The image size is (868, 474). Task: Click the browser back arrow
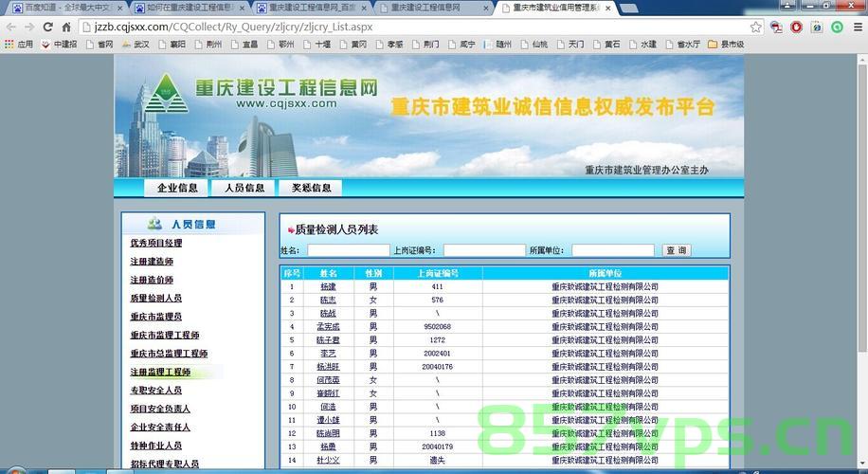point(11,27)
